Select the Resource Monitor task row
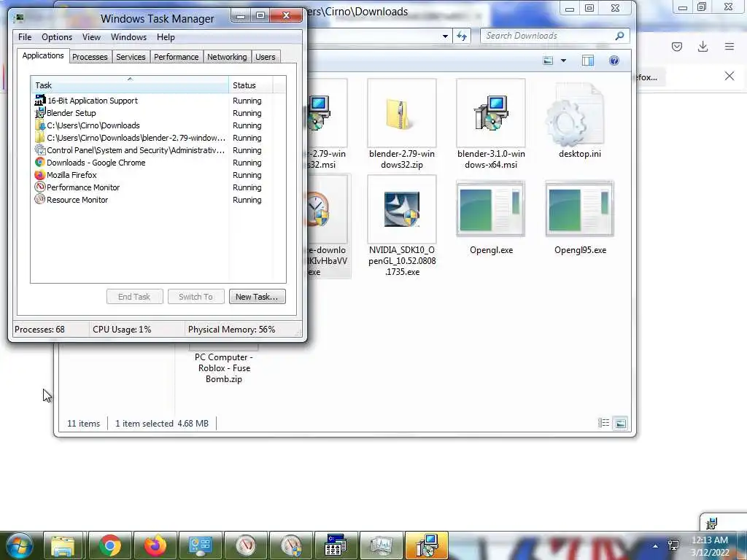The height and width of the screenshot is (560, 747). tap(147, 200)
